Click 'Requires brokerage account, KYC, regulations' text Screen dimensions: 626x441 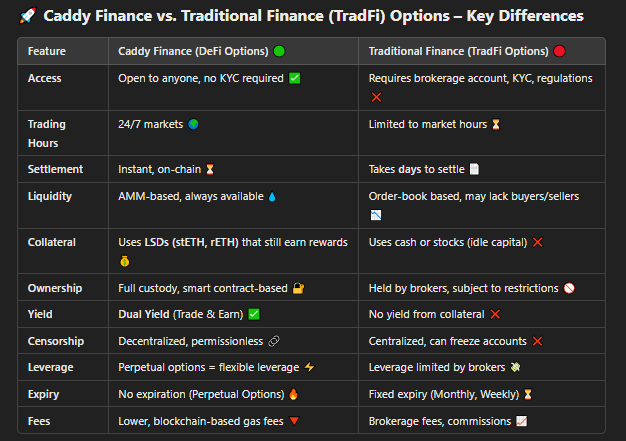(x=481, y=78)
